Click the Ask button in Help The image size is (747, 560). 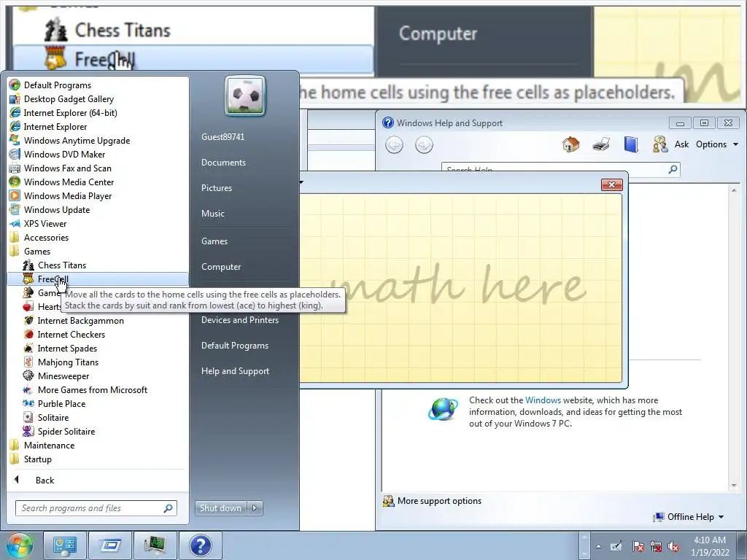coord(671,144)
